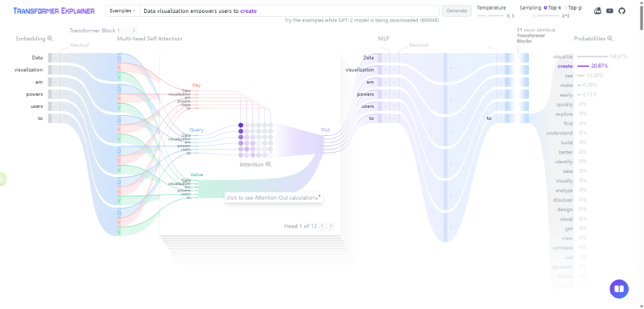Image resolution: width=644 pixels, height=309 pixels.
Task: Click the Generate button
Action: [456, 10]
